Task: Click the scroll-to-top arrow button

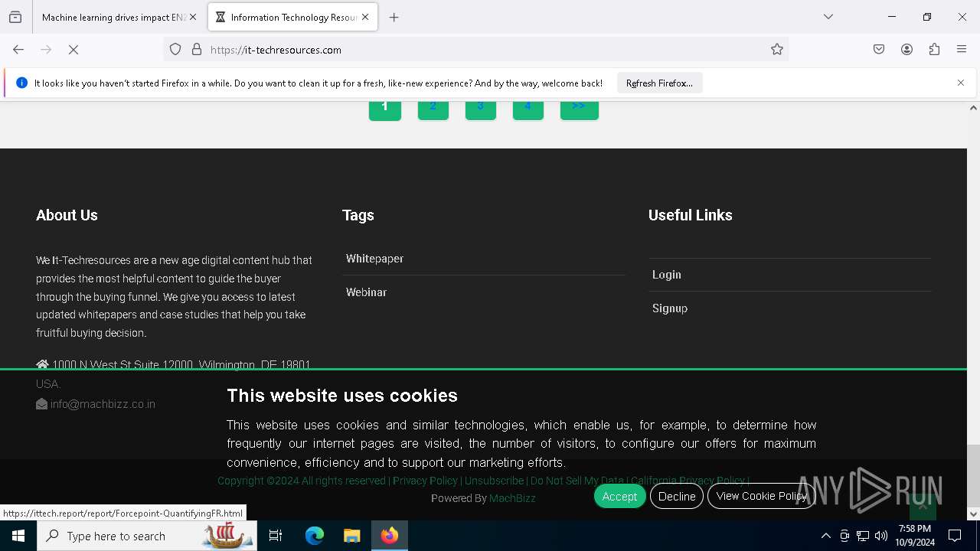Action: [x=923, y=506]
